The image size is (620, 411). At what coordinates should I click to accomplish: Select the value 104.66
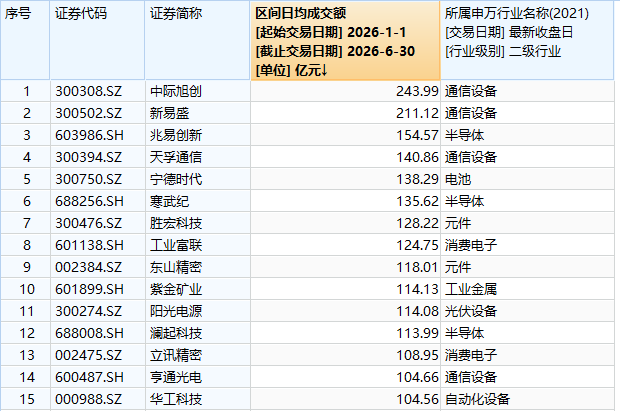(417, 377)
